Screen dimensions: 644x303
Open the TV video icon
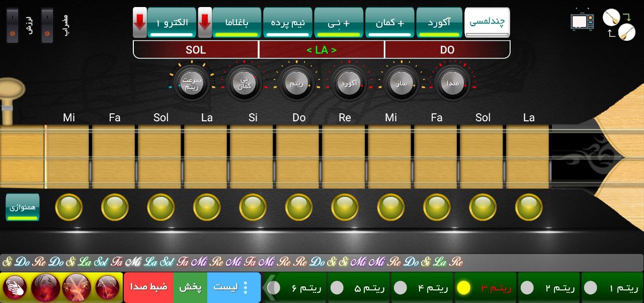pyautogui.click(x=582, y=21)
